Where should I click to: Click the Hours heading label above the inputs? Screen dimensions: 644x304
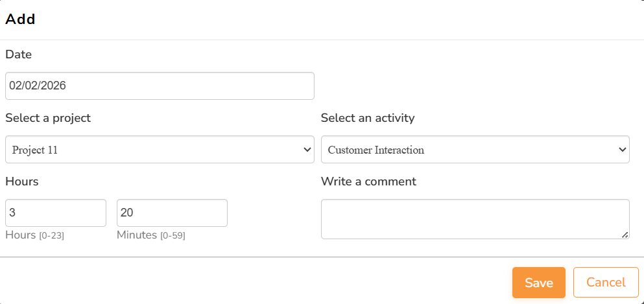coord(22,181)
